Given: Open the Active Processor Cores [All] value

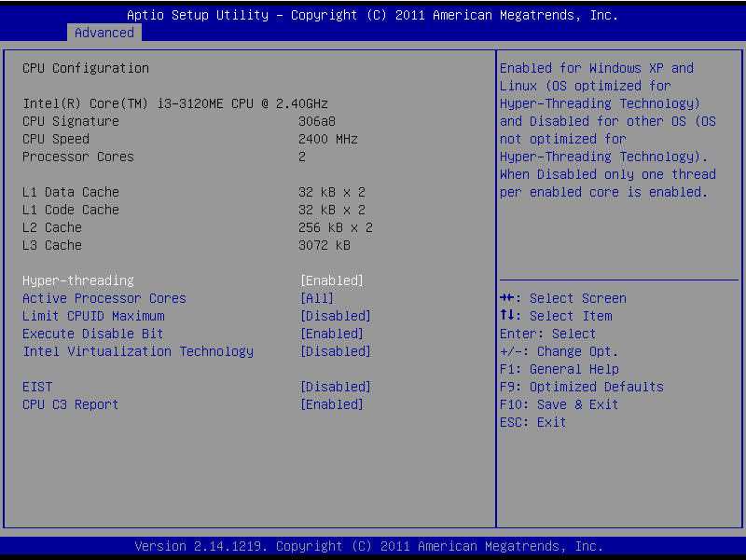Looking at the screenshot, I should pos(316,298).
